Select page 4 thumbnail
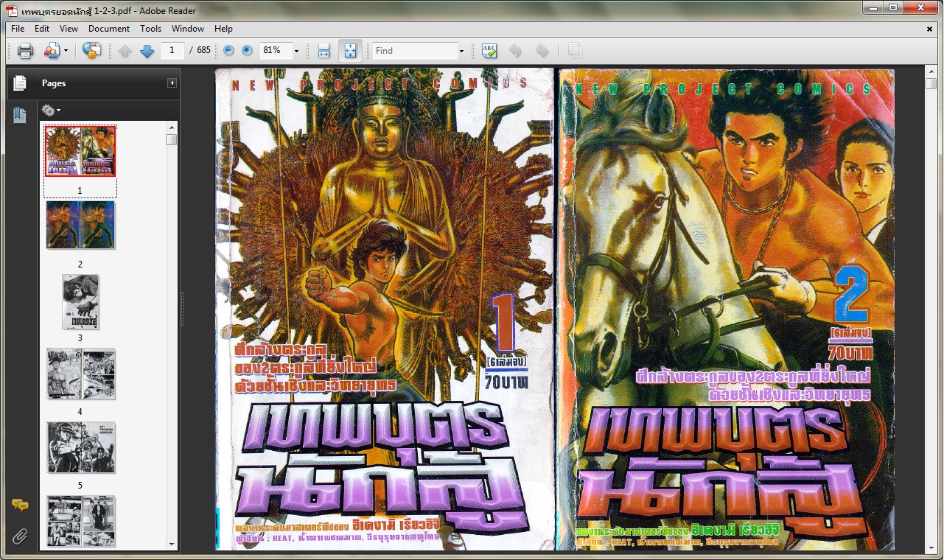944x560 pixels. (80, 374)
